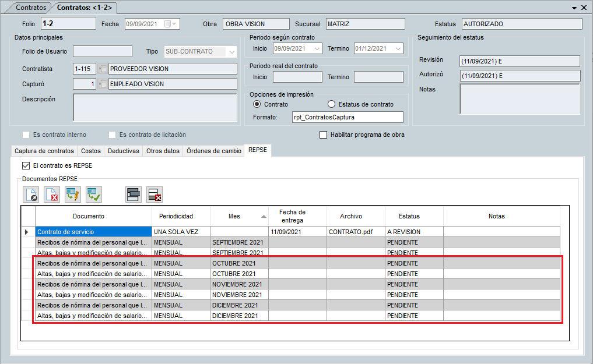Enable the Es contrato interno option
The width and height of the screenshot is (593, 364).
point(25,135)
